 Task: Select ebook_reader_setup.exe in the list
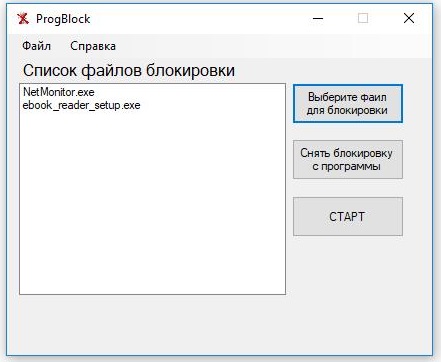(x=81, y=105)
